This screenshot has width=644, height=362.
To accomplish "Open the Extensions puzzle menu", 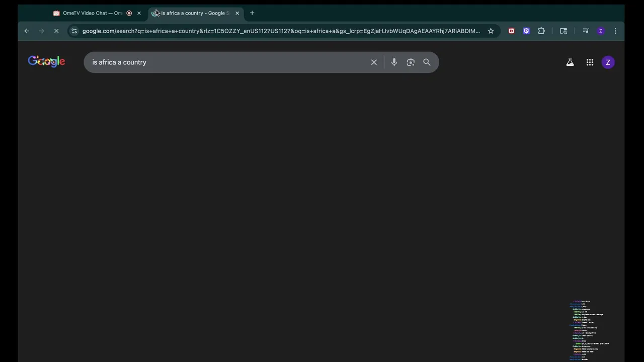I will (541, 31).
